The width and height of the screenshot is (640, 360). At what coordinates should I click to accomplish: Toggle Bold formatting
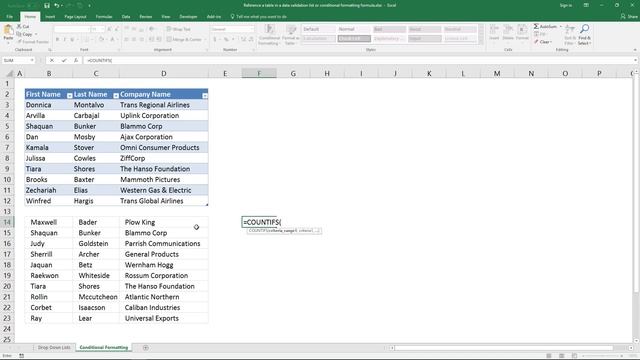[58, 40]
